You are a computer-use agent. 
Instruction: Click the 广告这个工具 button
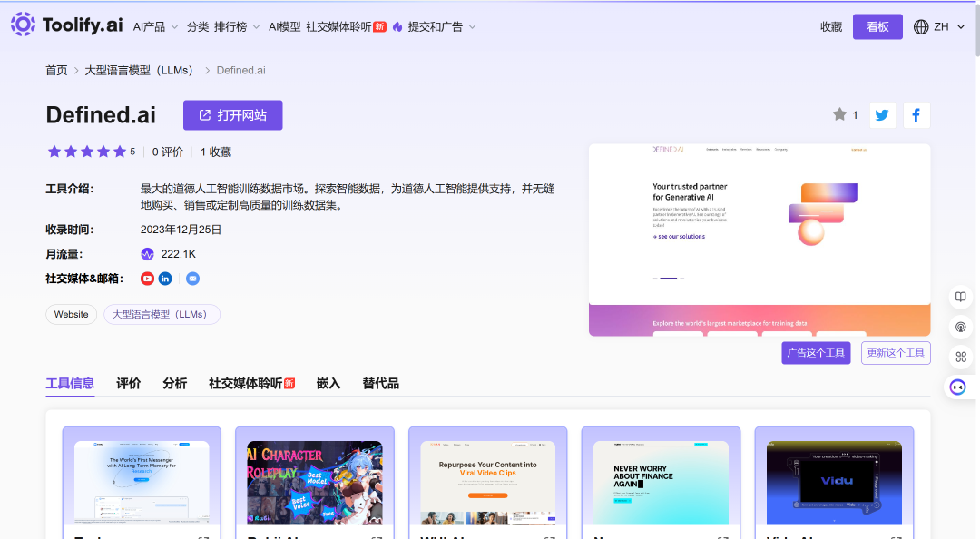[816, 353]
